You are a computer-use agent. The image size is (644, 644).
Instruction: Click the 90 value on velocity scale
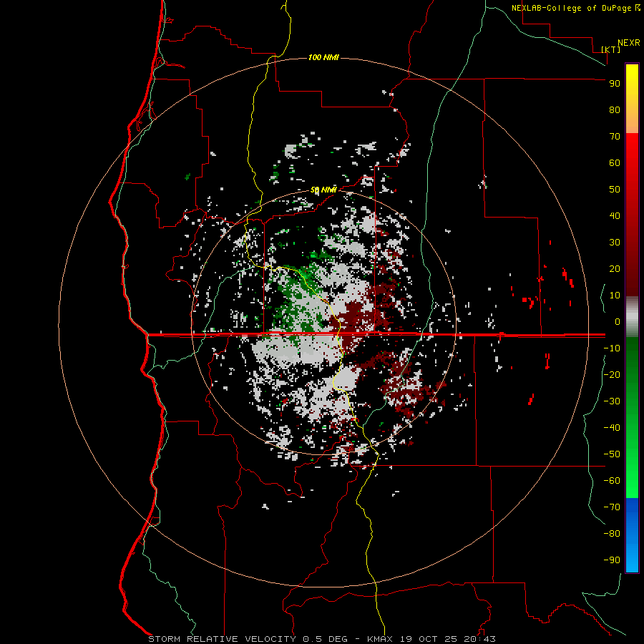[615, 84]
